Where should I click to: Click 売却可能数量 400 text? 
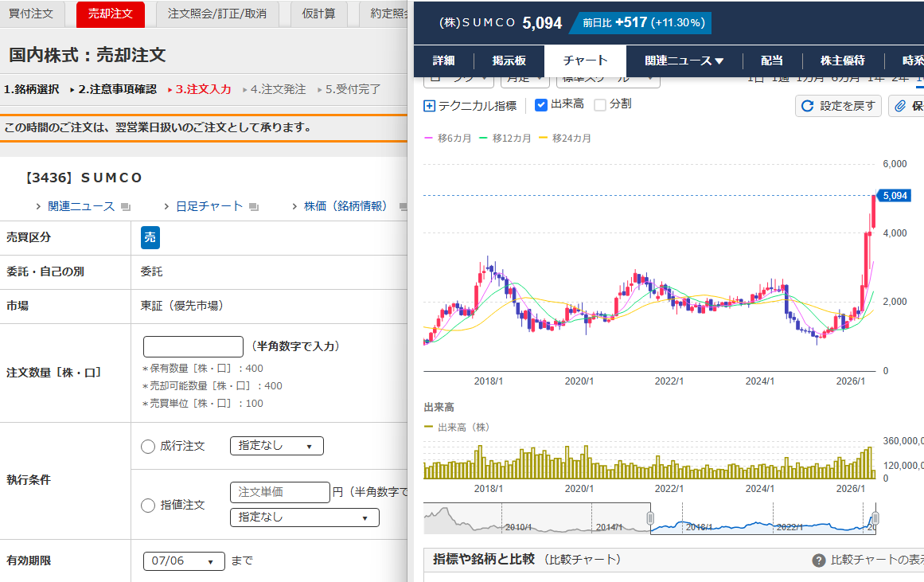click(x=212, y=385)
